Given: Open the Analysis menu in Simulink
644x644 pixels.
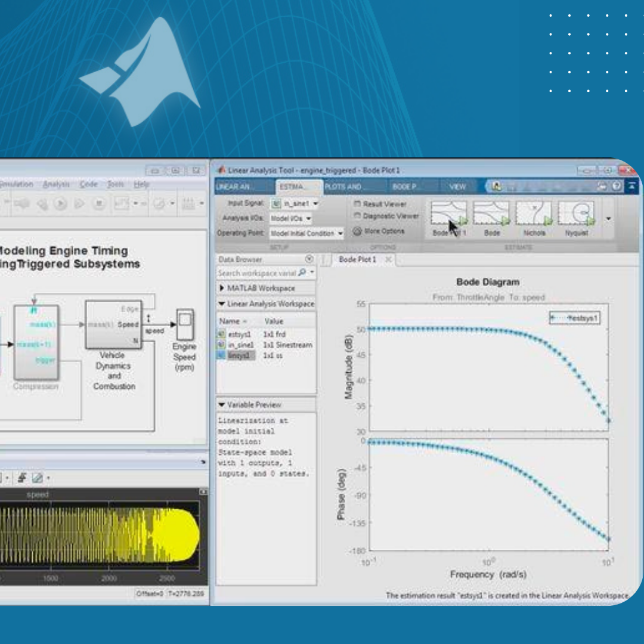Looking at the screenshot, I should click(56, 185).
